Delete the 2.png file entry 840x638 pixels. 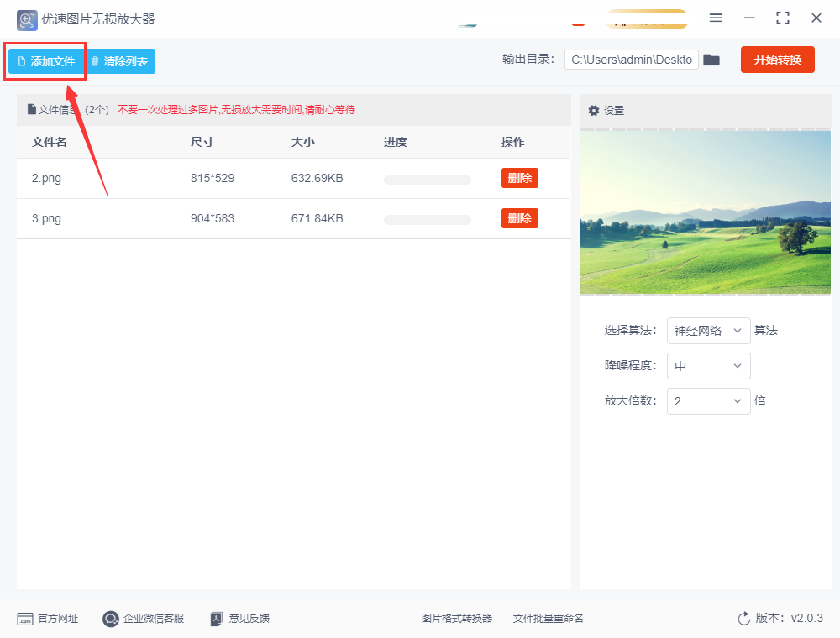coord(519,178)
